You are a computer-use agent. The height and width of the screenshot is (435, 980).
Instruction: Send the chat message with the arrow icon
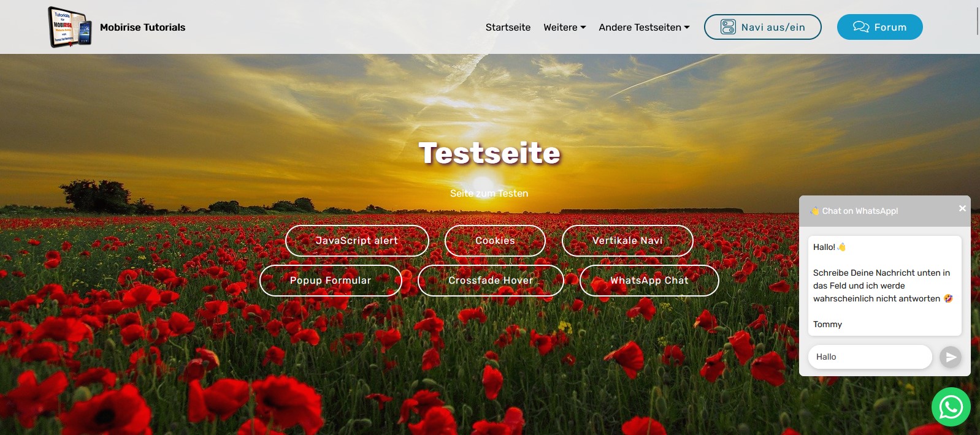click(950, 357)
